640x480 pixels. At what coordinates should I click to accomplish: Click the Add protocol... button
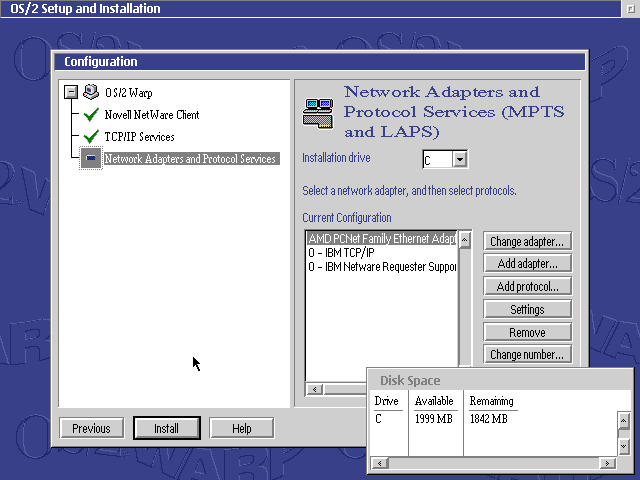coord(527,287)
